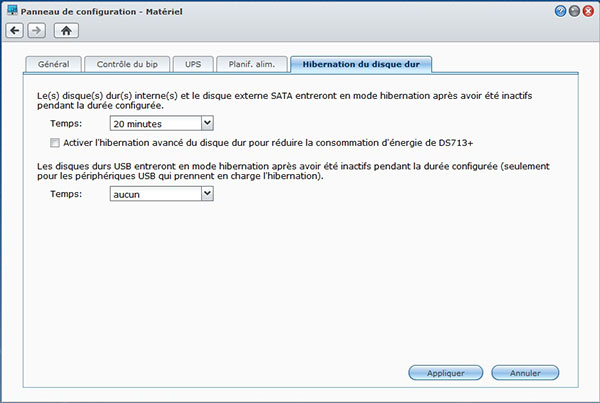
Task: Switch to the Planif. alim. tab
Action: coord(249,64)
